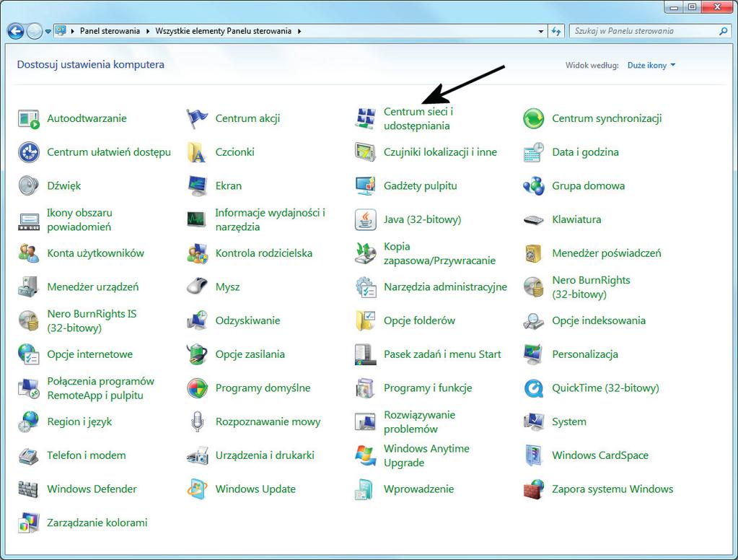Click the Rozpoznawanie mowy microphone icon
Image resolution: width=738 pixels, height=560 pixels.
click(x=197, y=421)
